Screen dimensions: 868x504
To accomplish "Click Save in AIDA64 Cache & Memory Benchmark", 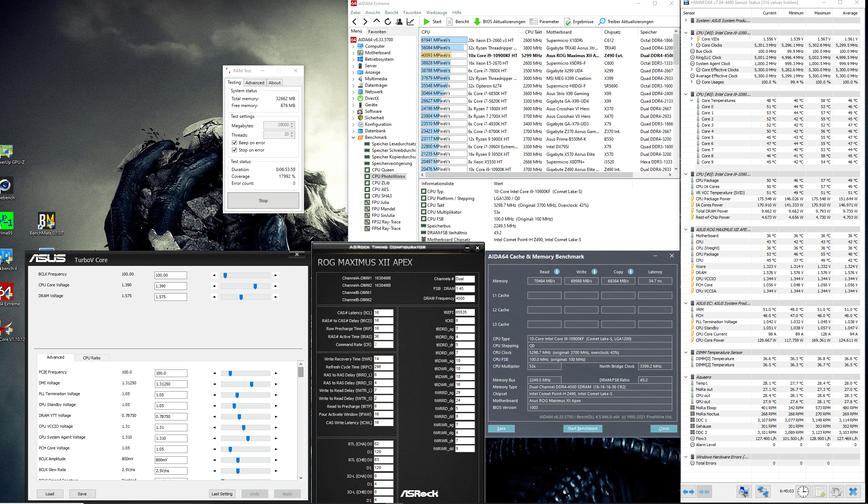I will coord(501,428).
